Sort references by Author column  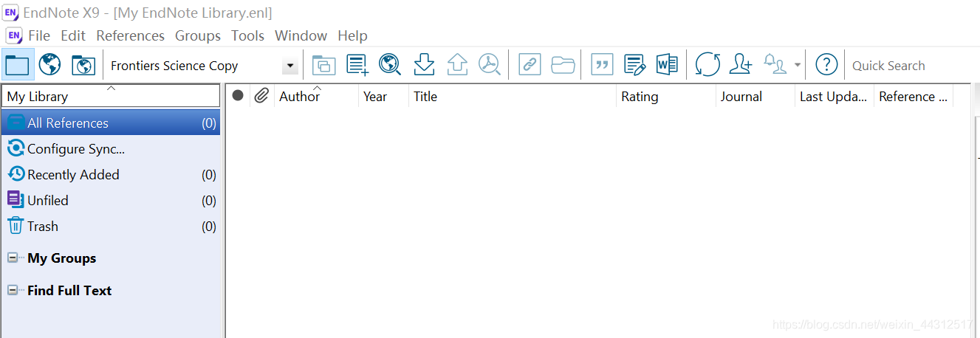(316, 96)
